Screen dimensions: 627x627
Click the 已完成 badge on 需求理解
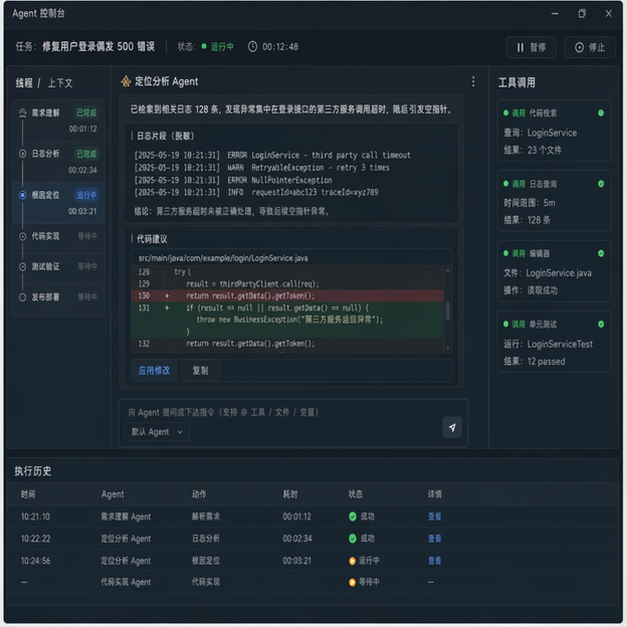coord(86,113)
